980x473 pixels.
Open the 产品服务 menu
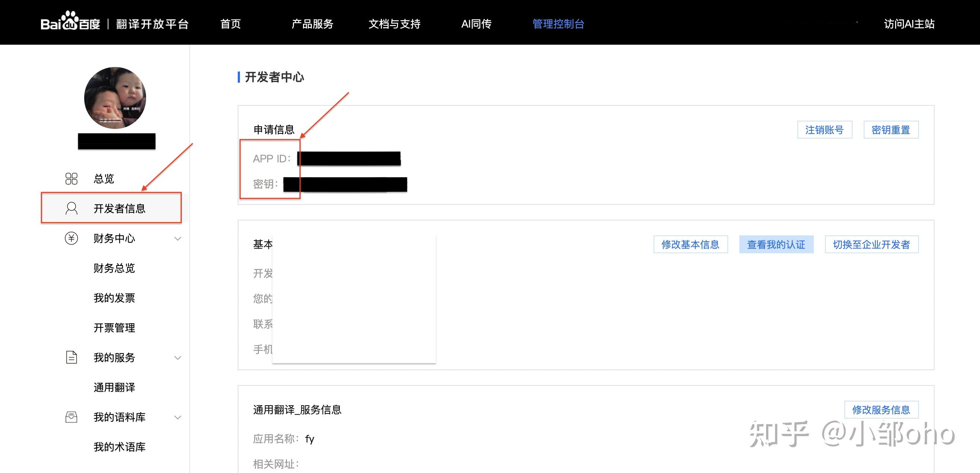point(312,24)
